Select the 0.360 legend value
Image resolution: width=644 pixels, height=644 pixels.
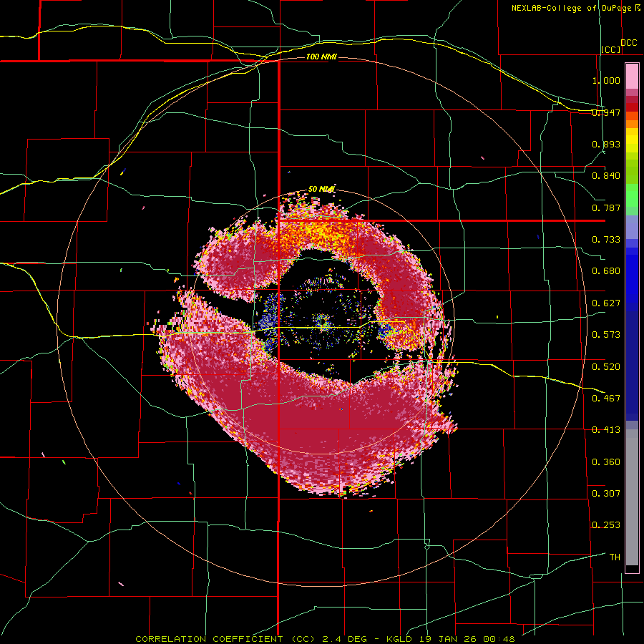point(606,462)
